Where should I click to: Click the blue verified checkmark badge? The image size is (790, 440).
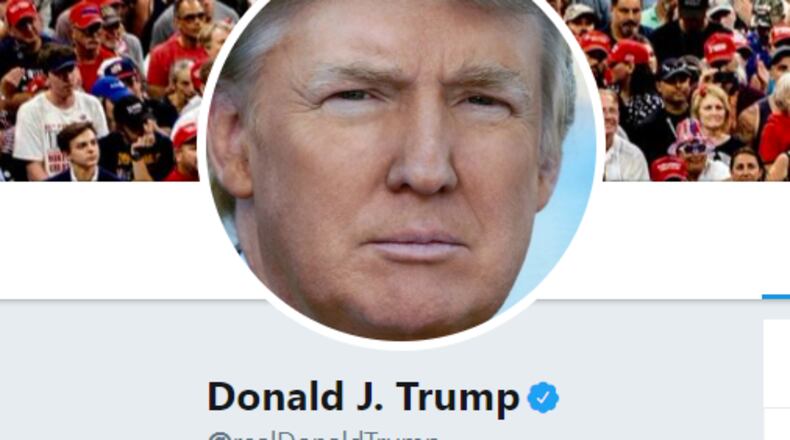(543, 398)
